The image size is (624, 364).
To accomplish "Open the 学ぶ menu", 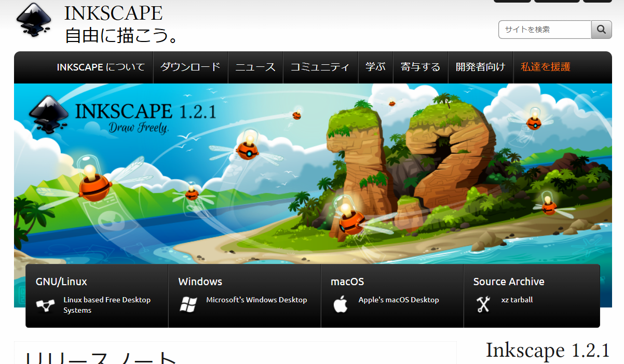I will click(375, 67).
